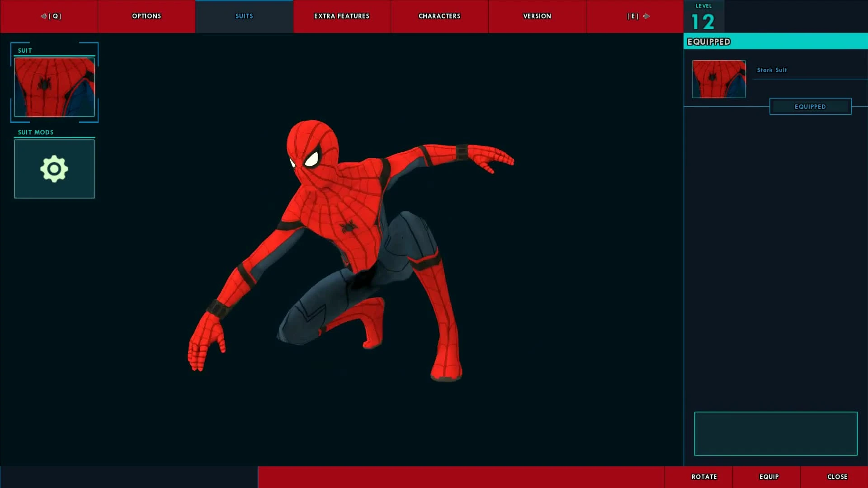Click the Stark Suit name label
The image size is (868, 488).
point(772,70)
